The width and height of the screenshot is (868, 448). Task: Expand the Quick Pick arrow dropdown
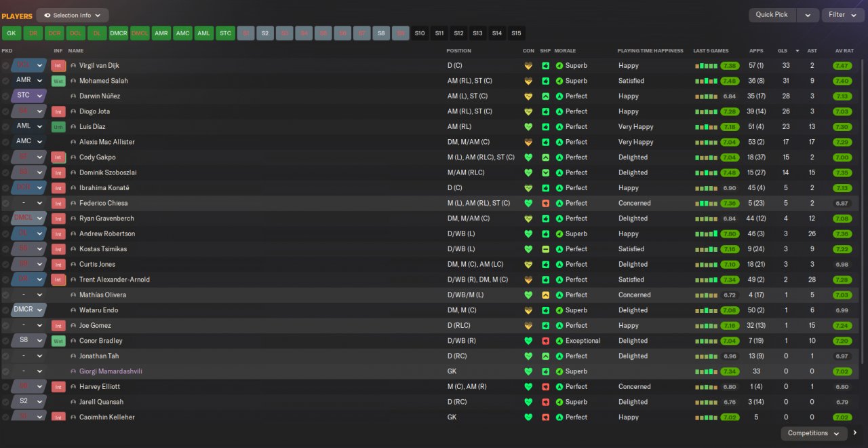click(x=808, y=15)
